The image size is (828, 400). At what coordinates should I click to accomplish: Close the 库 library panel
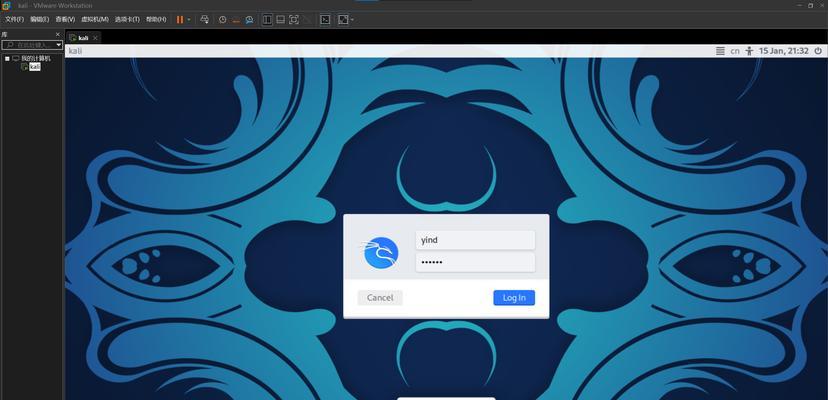(58, 34)
